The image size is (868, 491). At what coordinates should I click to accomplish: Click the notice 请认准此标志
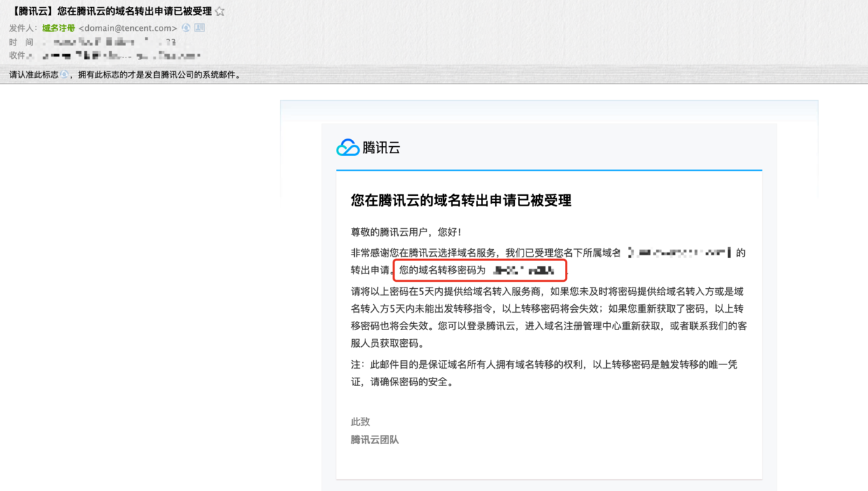pyautogui.click(x=34, y=75)
